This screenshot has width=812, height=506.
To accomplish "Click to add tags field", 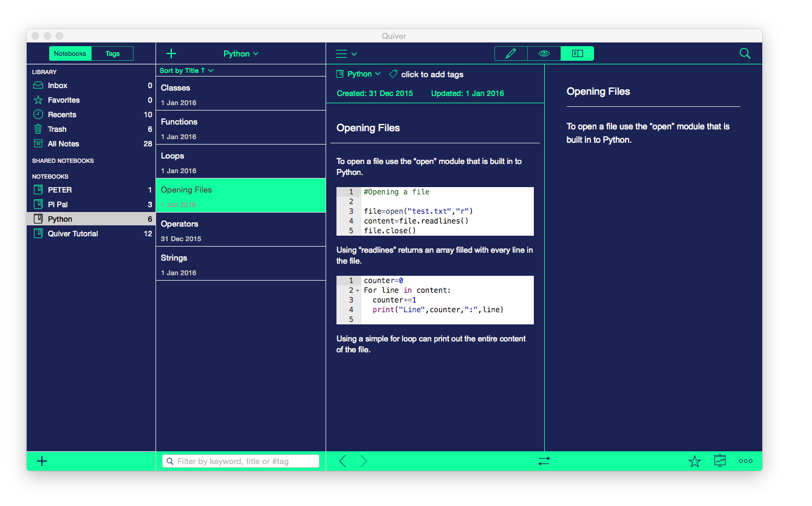I will coord(432,74).
